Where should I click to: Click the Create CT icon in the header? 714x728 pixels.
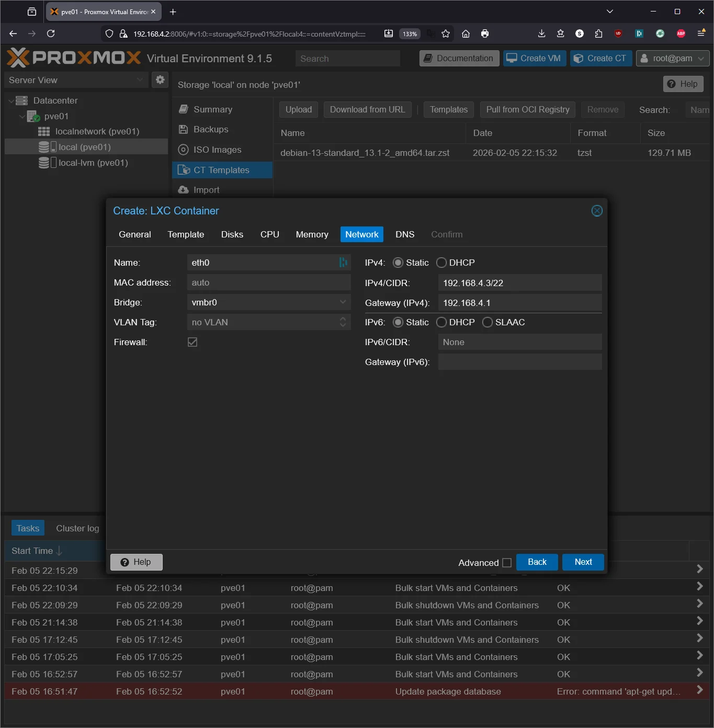tap(577, 58)
